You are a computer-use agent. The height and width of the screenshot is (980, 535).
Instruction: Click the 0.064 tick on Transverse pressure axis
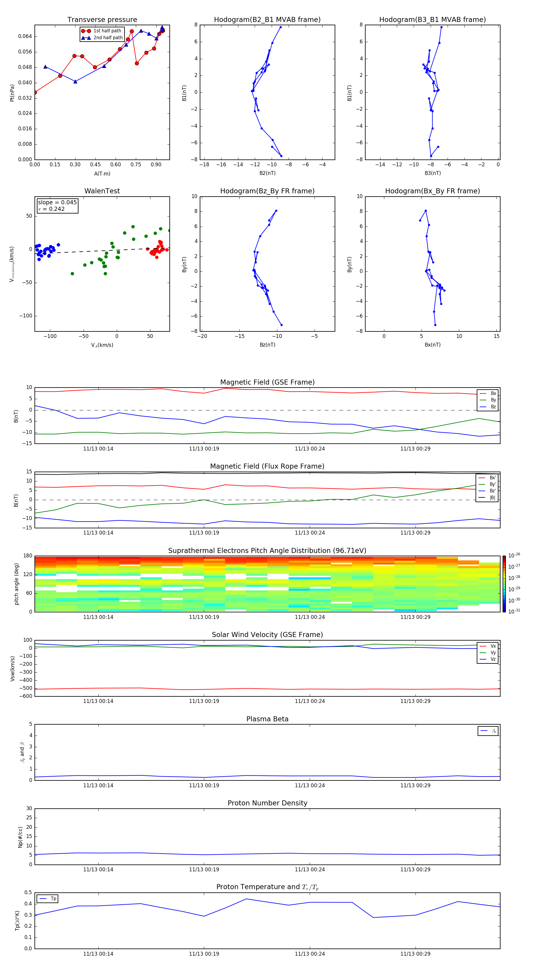coord(25,37)
